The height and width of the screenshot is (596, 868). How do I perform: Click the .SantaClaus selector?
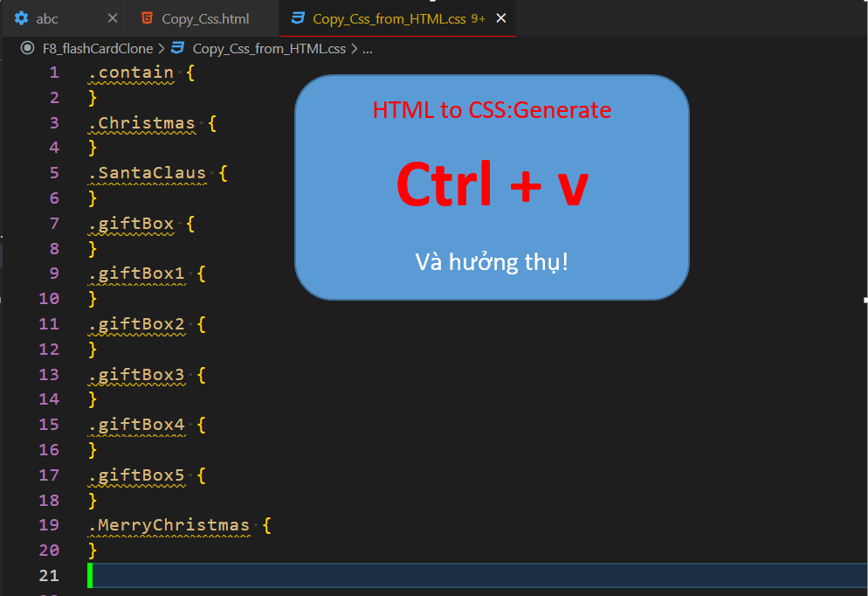[x=148, y=173]
